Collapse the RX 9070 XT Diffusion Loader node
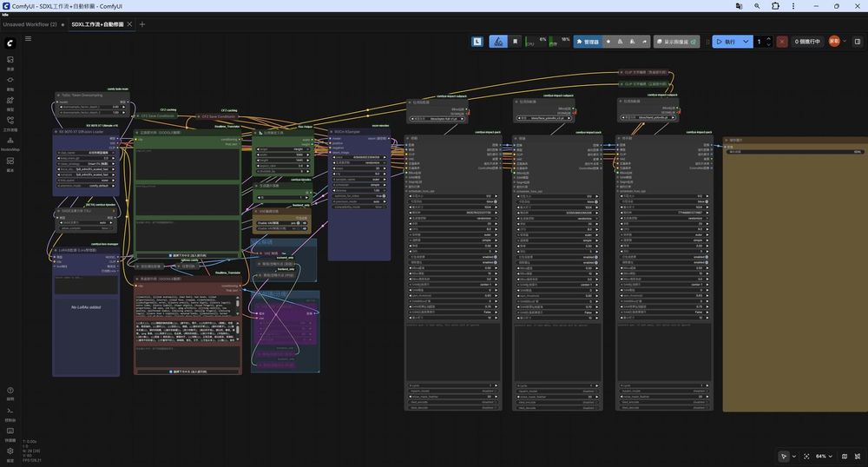868x467 pixels. (x=56, y=132)
